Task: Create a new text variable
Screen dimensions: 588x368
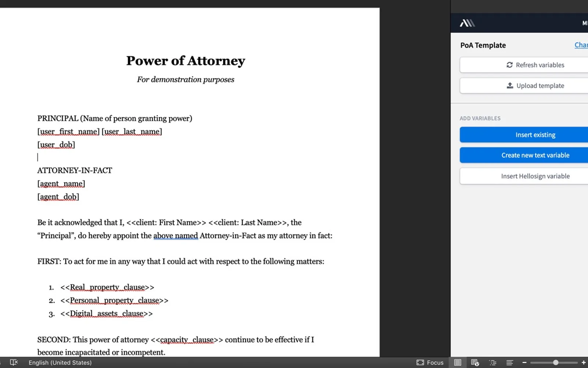Action: click(524, 155)
